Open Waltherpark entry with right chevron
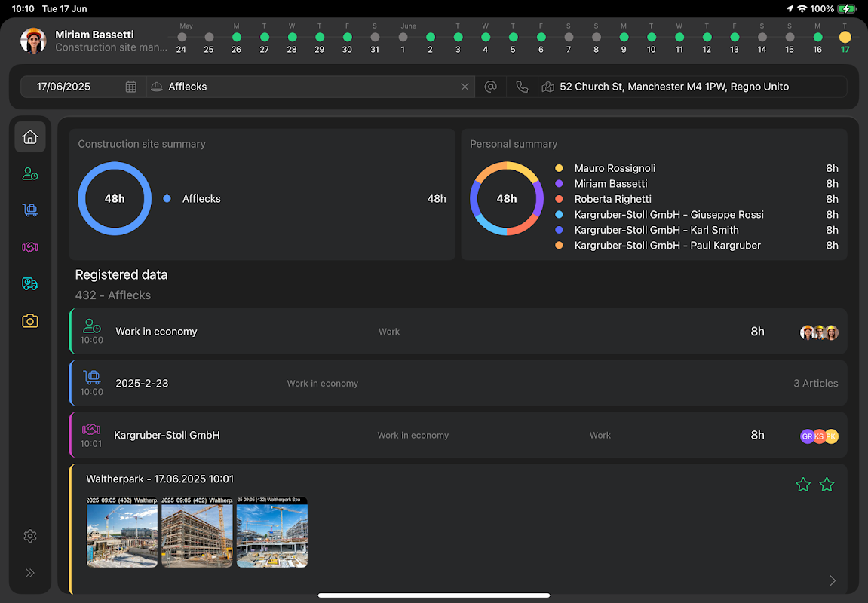868x603 pixels. pos(833,580)
